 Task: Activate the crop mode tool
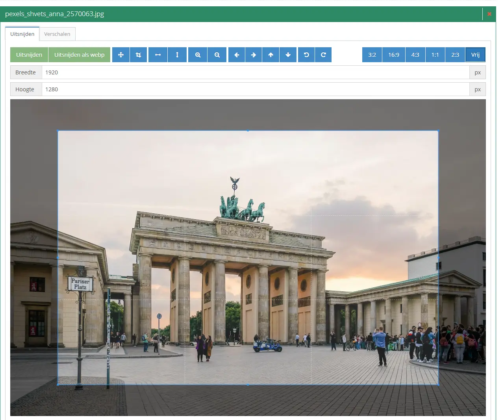point(138,55)
